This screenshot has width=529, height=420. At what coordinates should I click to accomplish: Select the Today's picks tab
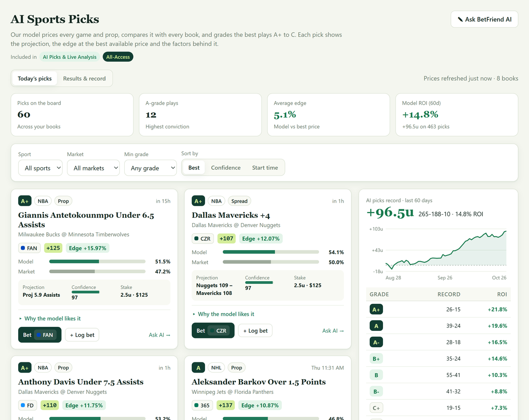(35, 79)
